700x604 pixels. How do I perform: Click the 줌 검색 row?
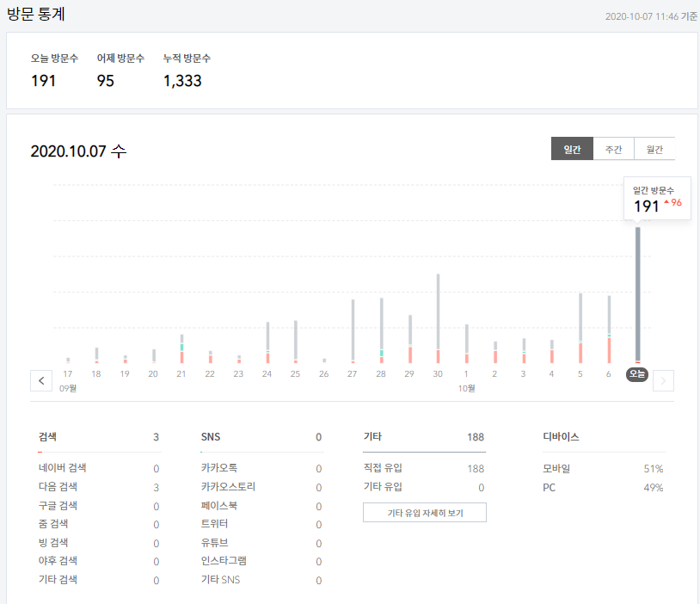point(99,524)
